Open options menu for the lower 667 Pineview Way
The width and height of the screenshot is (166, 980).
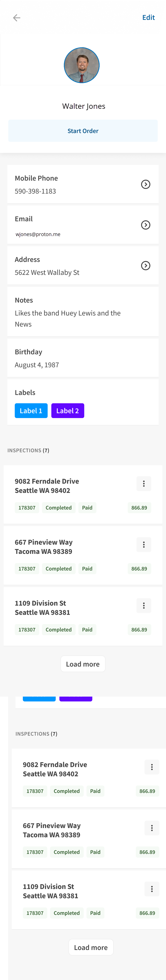(x=151, y=828)
